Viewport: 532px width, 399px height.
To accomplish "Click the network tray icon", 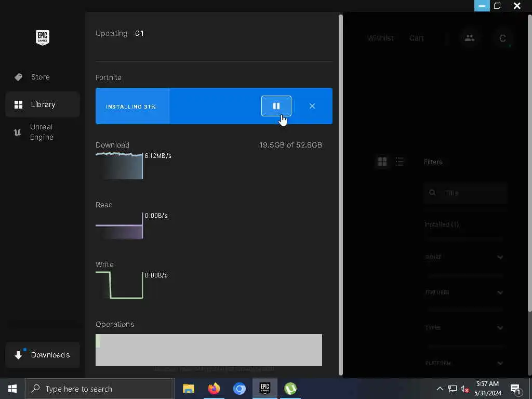I will [x=453, y=389].
